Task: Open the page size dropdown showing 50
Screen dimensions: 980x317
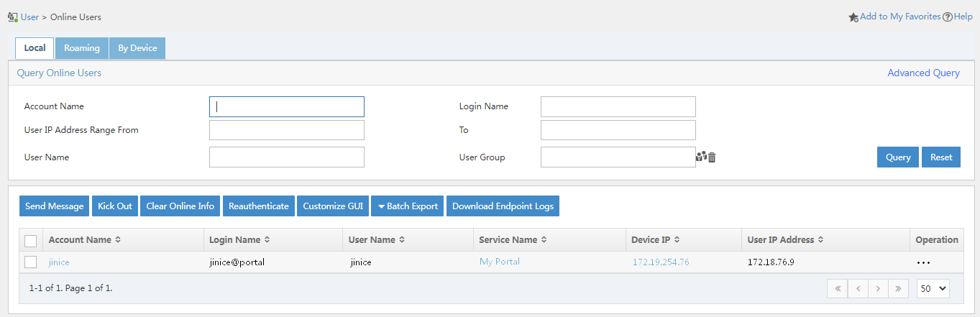Action: [933, 289]
